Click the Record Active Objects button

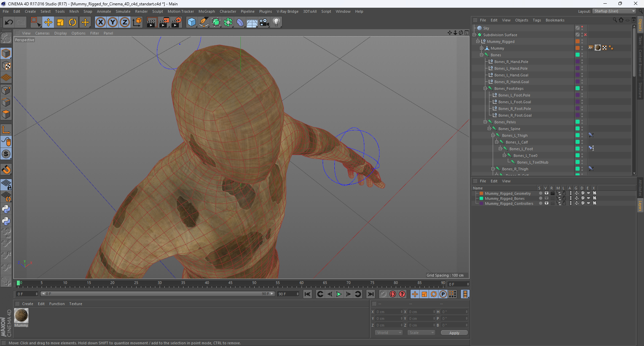[383, 294]
